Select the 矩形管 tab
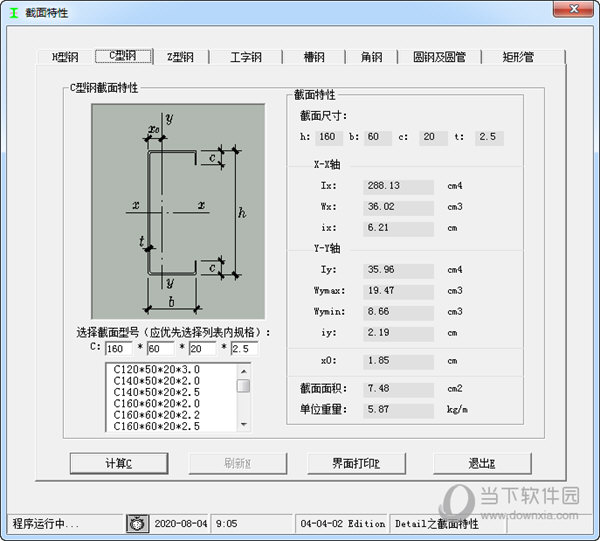This screenshot has height=541, width=600. coord(518,57)
